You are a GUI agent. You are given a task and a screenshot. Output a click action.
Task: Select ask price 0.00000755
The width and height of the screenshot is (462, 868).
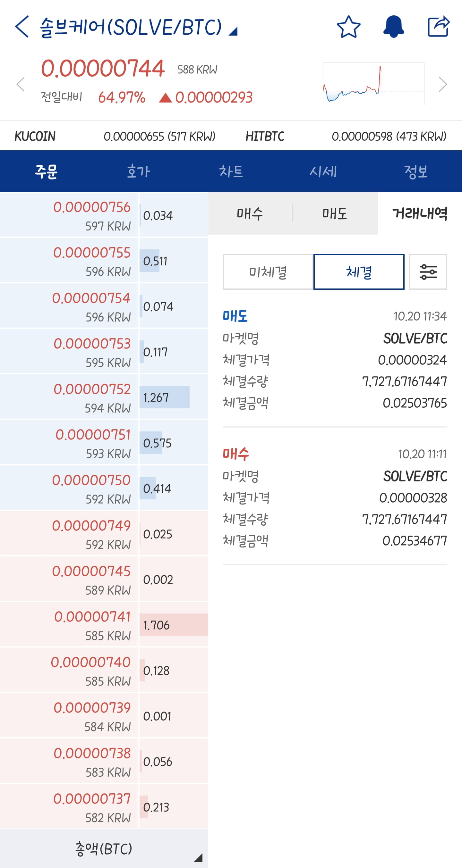(x=69, y=260)
